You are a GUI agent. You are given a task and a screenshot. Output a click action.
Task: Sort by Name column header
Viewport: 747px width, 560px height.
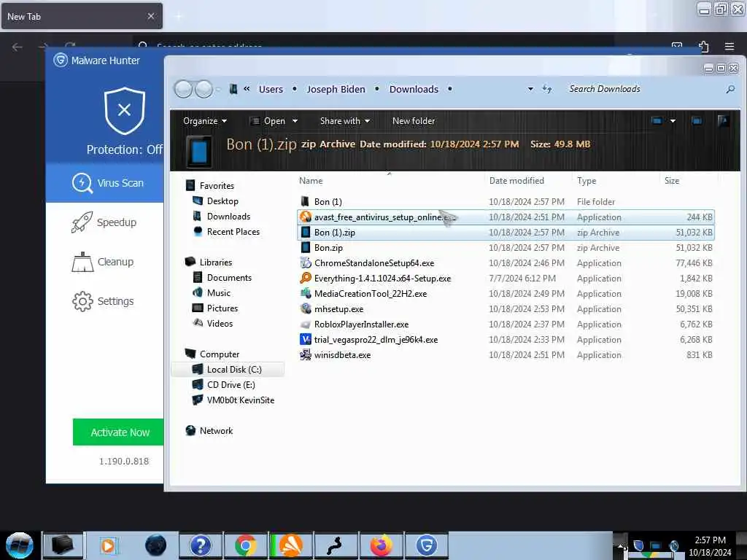pos(311,181)
